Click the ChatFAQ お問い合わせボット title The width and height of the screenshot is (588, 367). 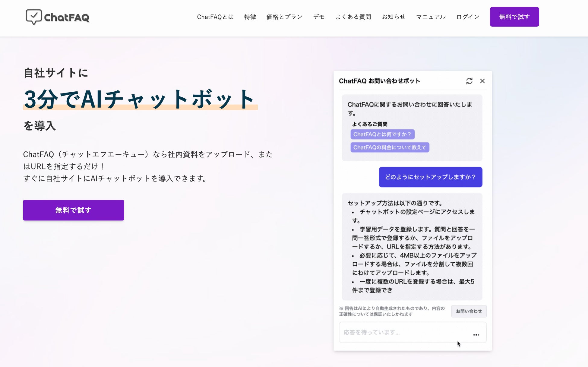coord(379,81)
